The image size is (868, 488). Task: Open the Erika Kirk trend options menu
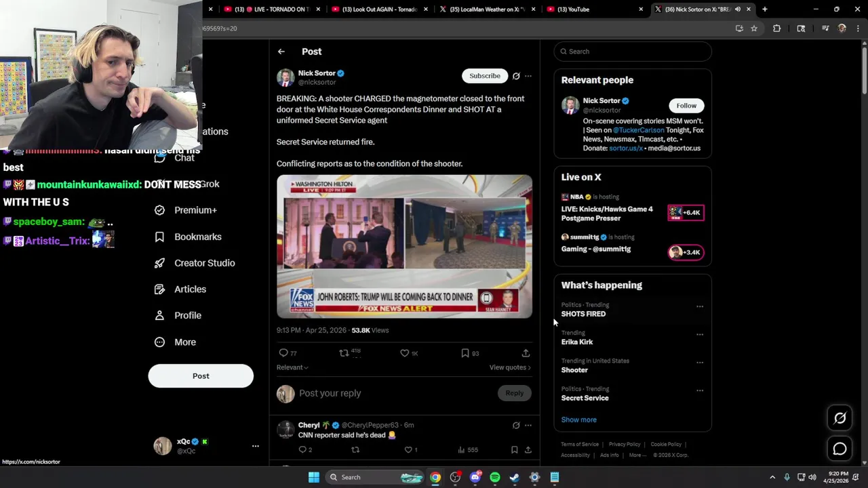pos(700,334)
